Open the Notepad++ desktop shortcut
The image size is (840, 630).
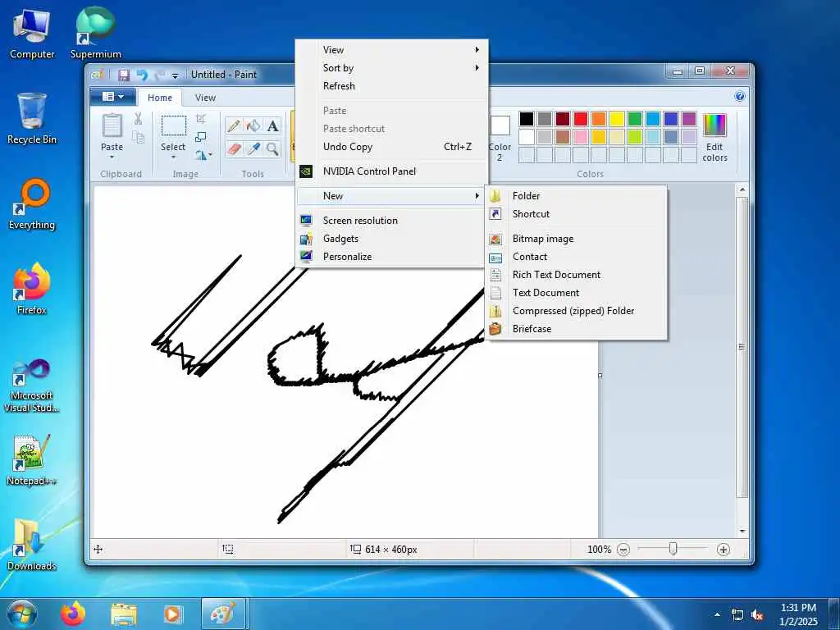[x=32, y=460]
